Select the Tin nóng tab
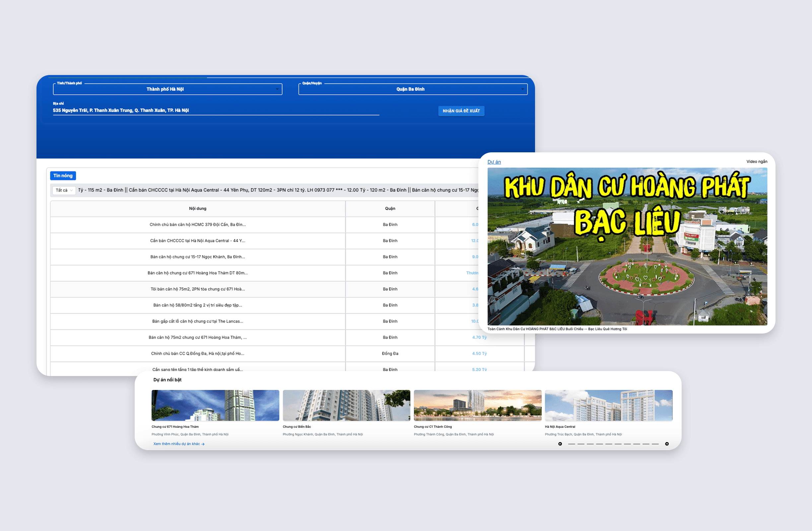This screenshot has width=812, height=531. (x=63, y=176)
